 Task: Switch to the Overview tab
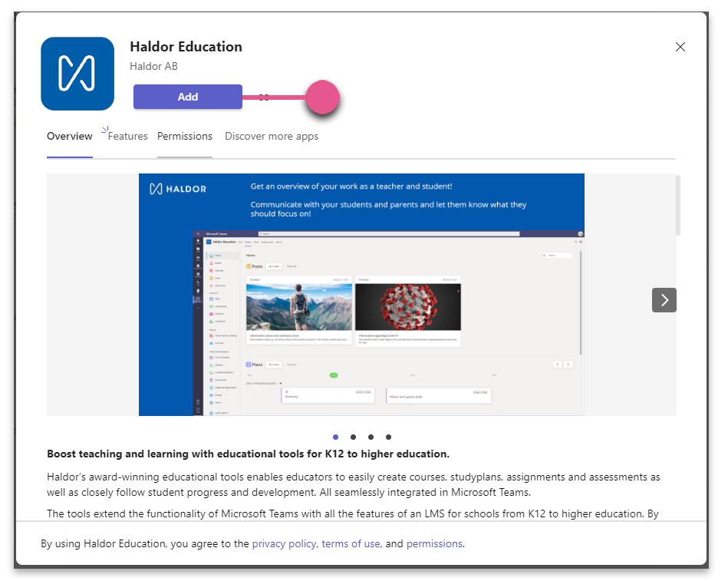(70, 136)
